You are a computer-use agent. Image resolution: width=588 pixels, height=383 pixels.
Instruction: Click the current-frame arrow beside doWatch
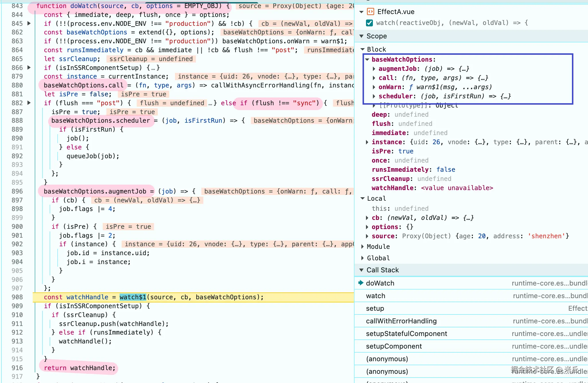click(361, 283)
